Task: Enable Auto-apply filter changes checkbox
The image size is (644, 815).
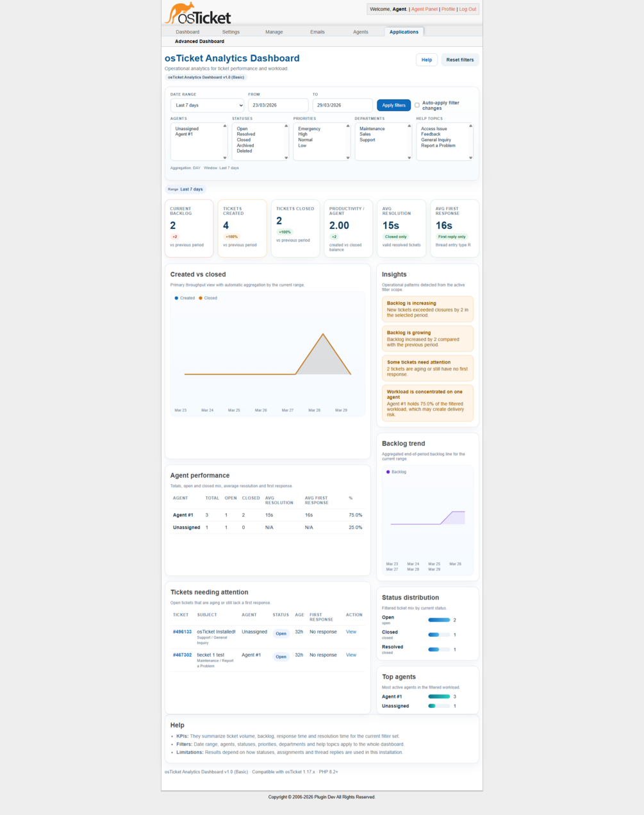Action: click(417, 105)
